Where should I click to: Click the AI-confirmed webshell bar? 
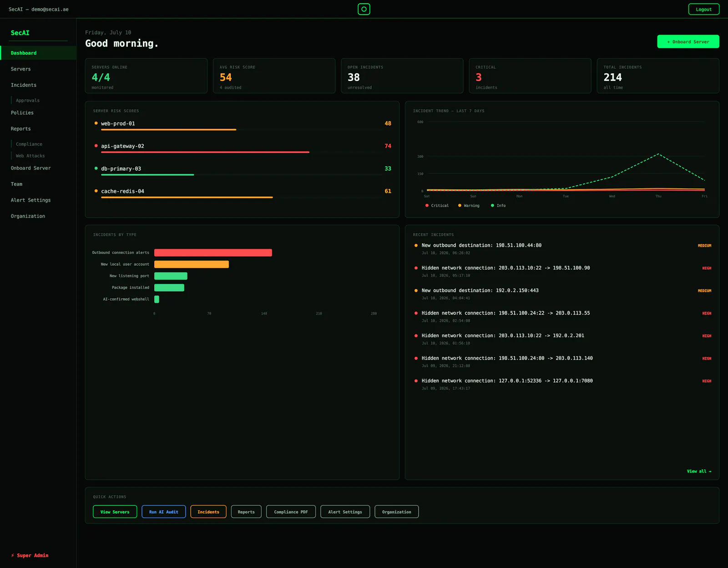pyautogui.click(x=157, y=299)
